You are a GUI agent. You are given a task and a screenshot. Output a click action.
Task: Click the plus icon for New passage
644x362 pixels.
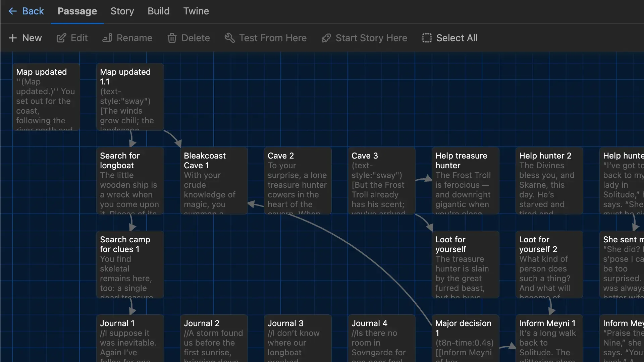[x=13, y=38]
